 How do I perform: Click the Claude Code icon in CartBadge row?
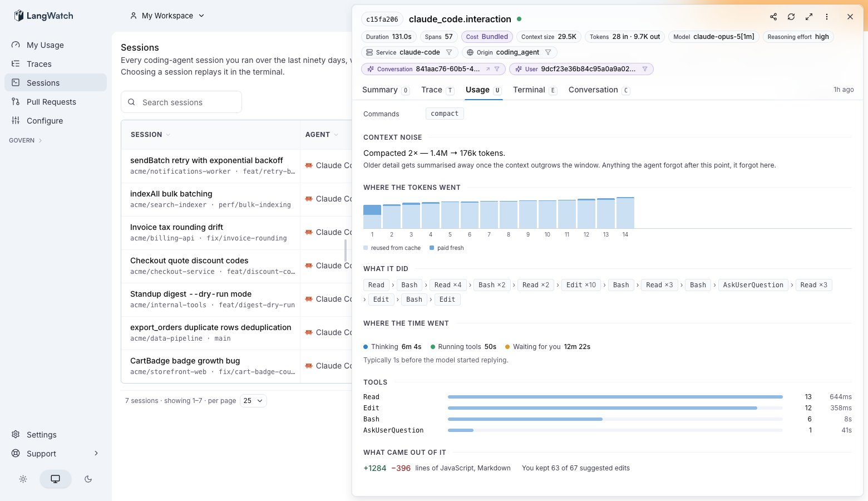tap(309, 366)
